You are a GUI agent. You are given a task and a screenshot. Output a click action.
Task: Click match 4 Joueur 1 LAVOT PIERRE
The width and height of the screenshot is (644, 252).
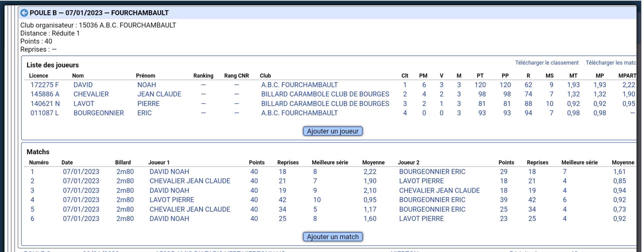[172, 200]
